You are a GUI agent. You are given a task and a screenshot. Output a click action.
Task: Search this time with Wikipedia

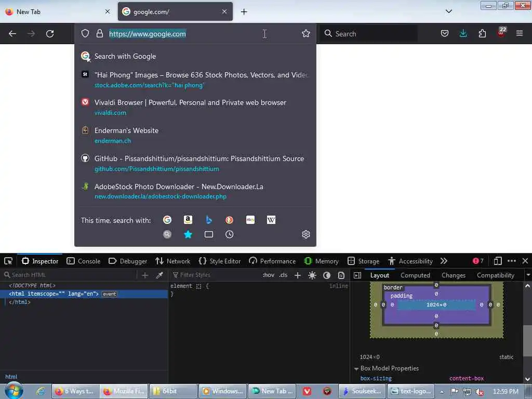click(x=271, y=220)
